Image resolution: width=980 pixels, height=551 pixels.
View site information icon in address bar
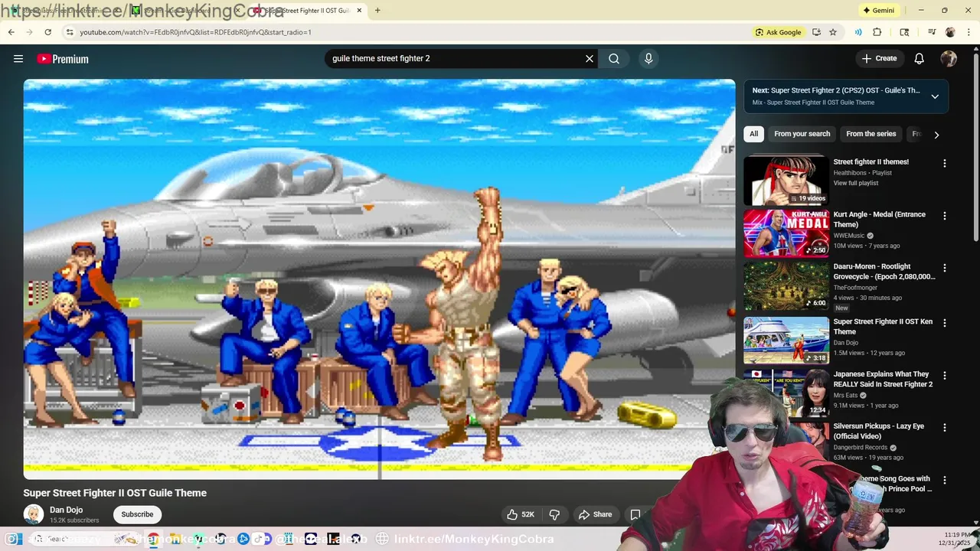pyautogui.click(x=70, y=32)
